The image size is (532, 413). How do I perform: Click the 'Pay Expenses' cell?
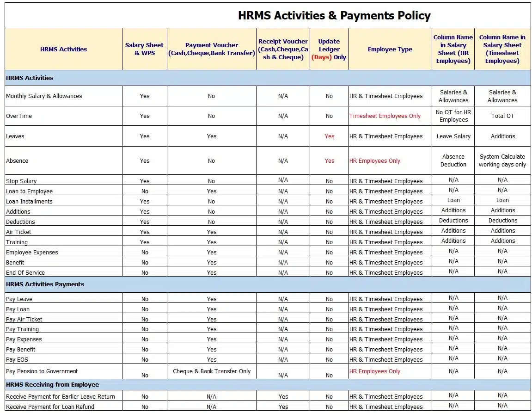pyautogui.click(x=63, y=339)
